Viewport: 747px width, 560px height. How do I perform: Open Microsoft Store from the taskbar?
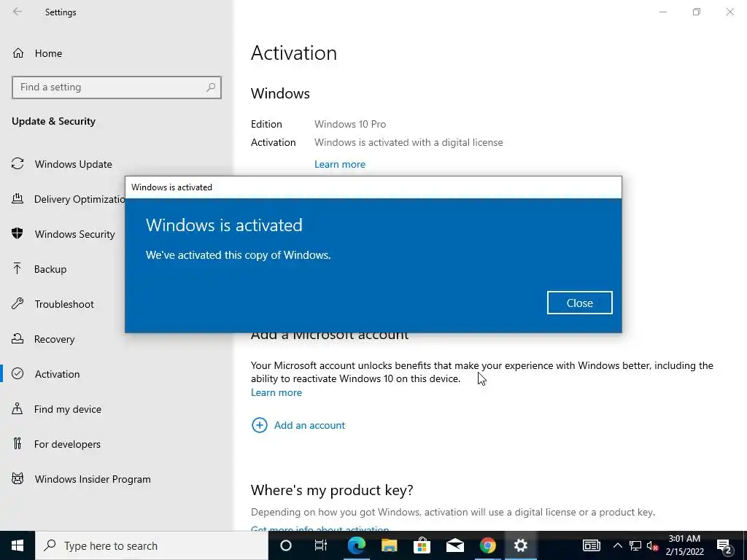coord(422,545)
